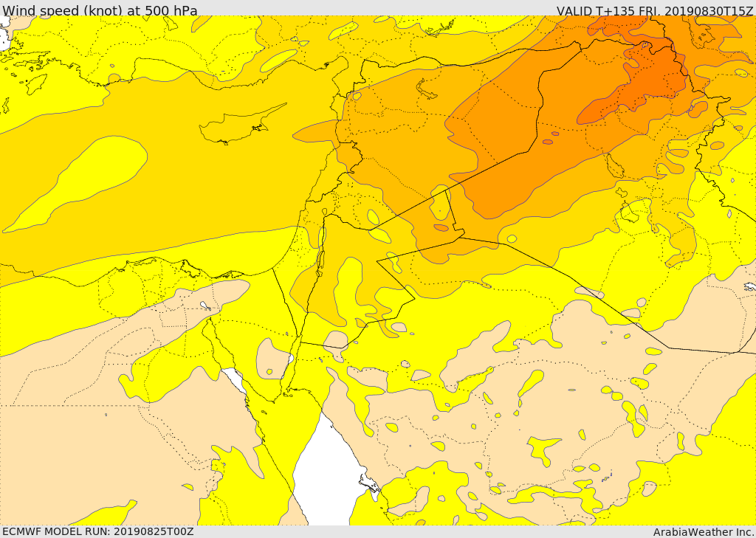756x538 pixels.
Task: Click the 'ArabiaWeather Inc' credit text
Action: tap(703, 532)
